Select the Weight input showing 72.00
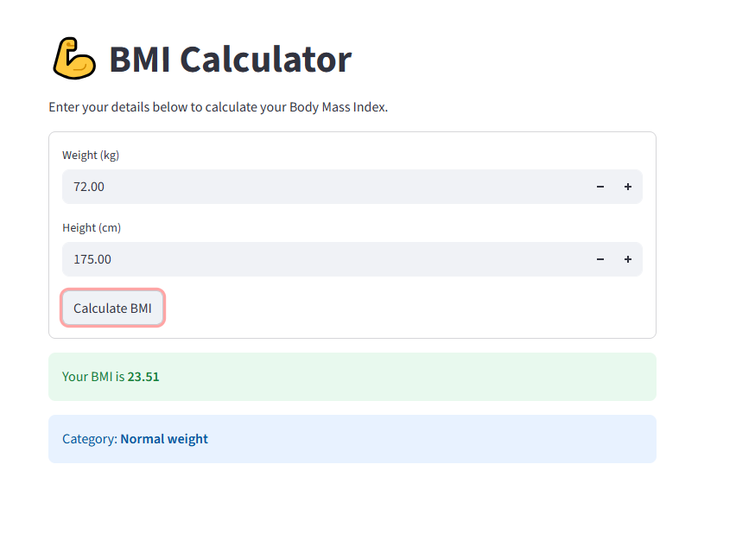This screenshot has width=736, height=560. pyautogui.click(x=259, y=186)
